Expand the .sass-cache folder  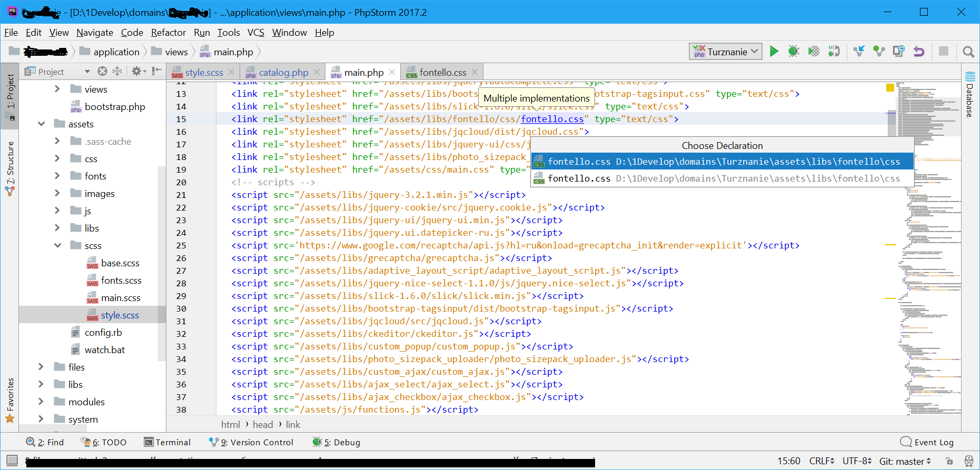57,141
